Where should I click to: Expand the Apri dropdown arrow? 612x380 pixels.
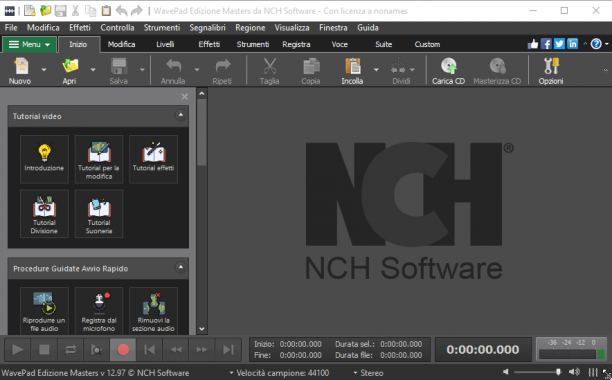(x=93, y=70)
